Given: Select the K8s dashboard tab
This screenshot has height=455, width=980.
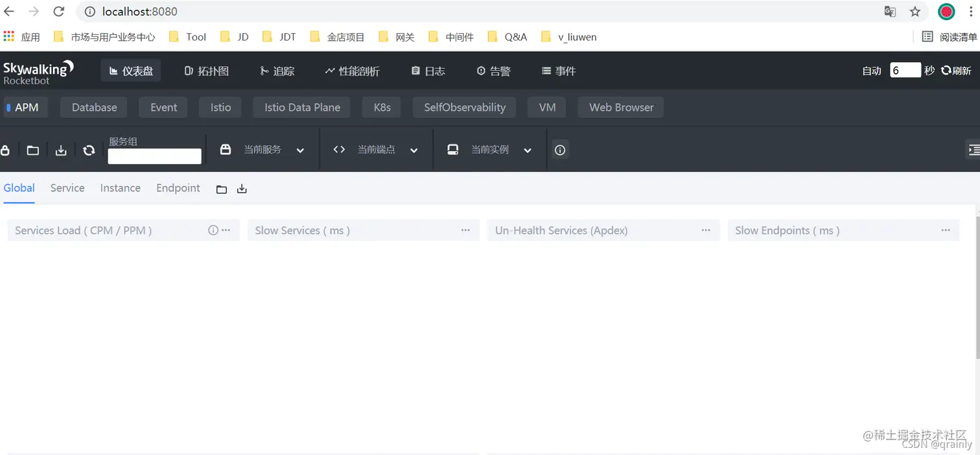Looking at the screenshot, I should click(382, 108).
